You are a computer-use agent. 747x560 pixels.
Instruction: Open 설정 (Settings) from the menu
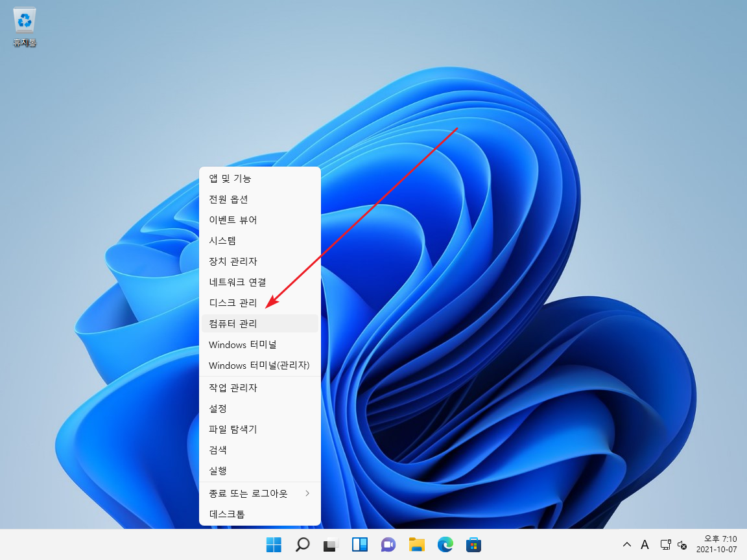click(x=217, y=408)
